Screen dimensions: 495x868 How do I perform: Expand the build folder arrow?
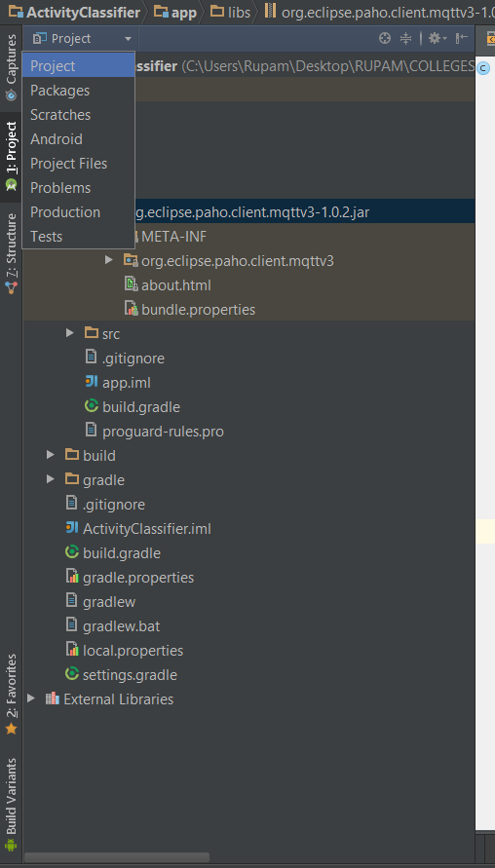(51, 455)
